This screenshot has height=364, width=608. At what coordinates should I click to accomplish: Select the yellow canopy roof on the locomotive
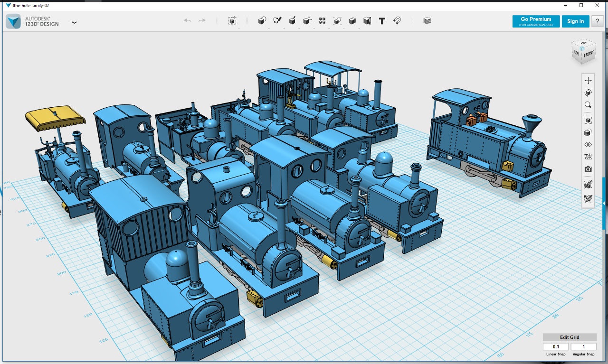pos(55,118)
